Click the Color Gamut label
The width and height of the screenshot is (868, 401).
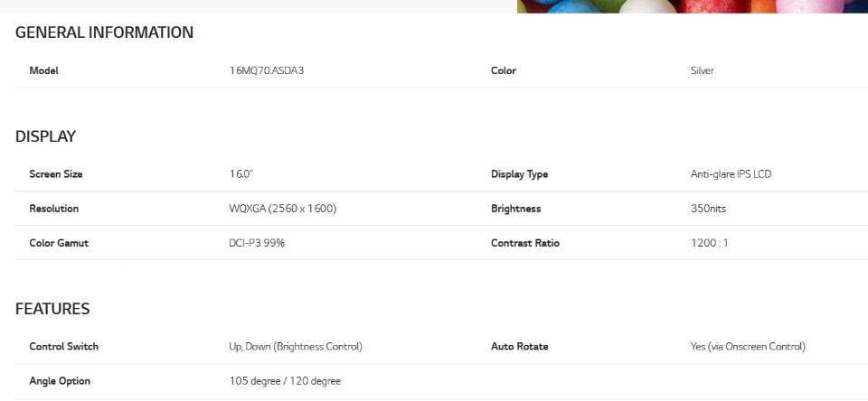click(x=59, y=243)
